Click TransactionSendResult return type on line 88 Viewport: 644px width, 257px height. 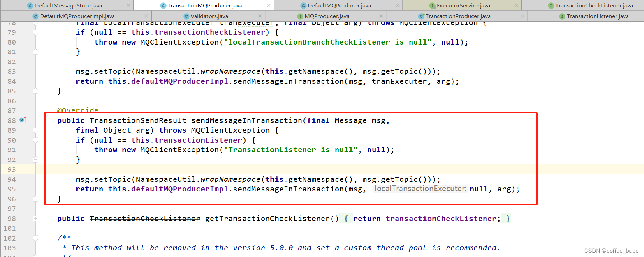click(138, 120)
